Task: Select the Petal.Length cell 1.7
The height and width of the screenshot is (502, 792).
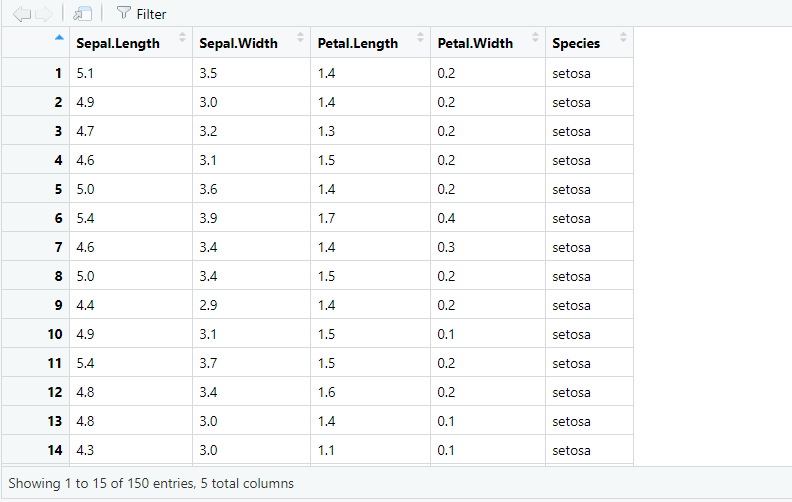Action: 327,218
